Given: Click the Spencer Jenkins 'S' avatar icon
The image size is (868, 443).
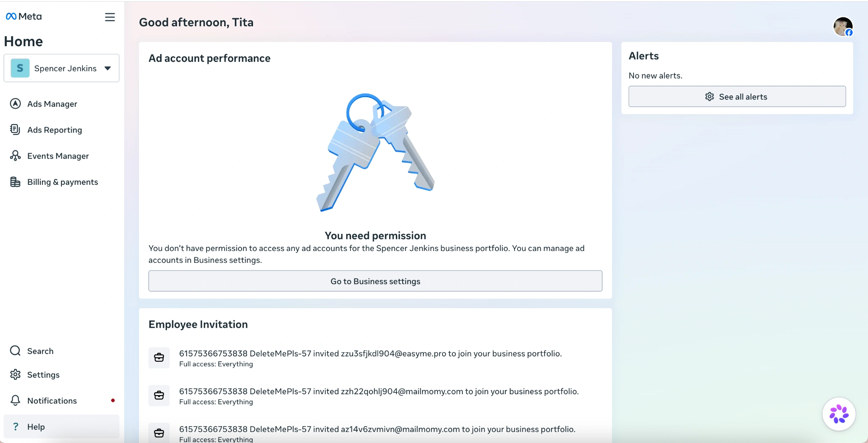Looking at the screenshot, I should (x=20, y=68).
